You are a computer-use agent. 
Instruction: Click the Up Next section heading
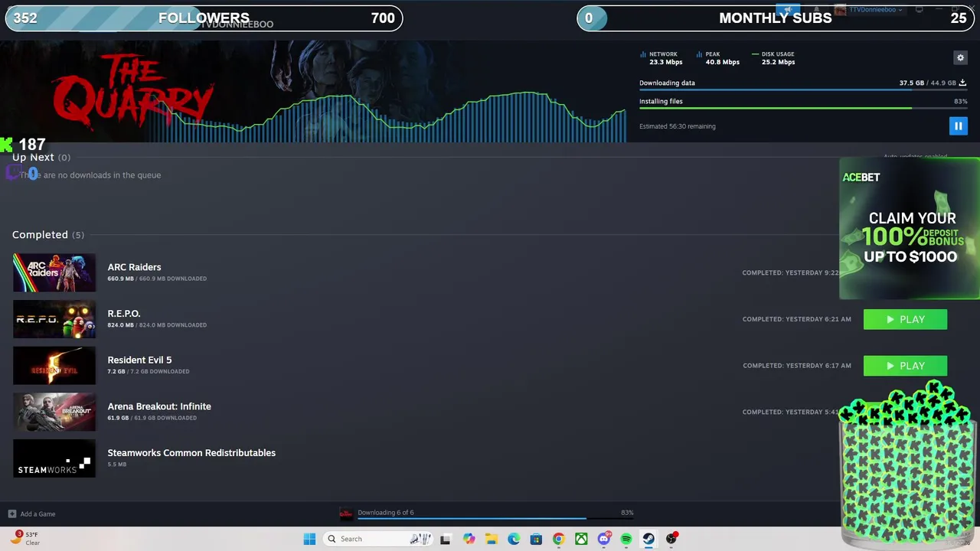(x=41, y=157)
